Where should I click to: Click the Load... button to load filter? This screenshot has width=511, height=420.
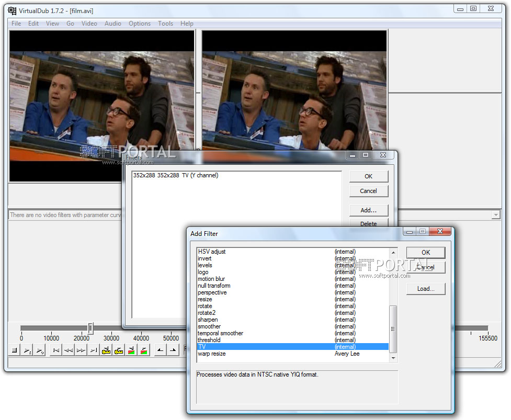coord(426,289)
